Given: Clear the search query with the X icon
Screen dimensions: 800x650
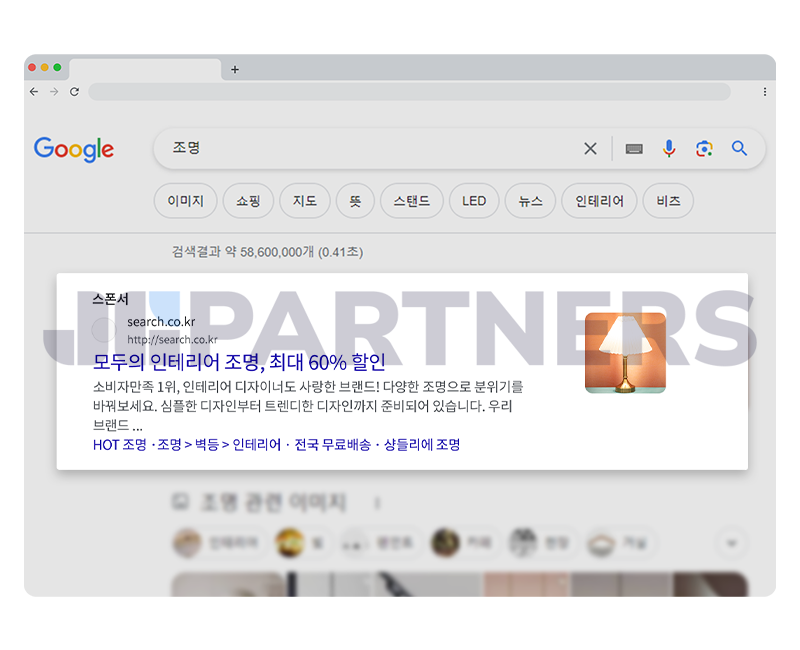Looking at the screenshot, I should click(x=590, y=147).
